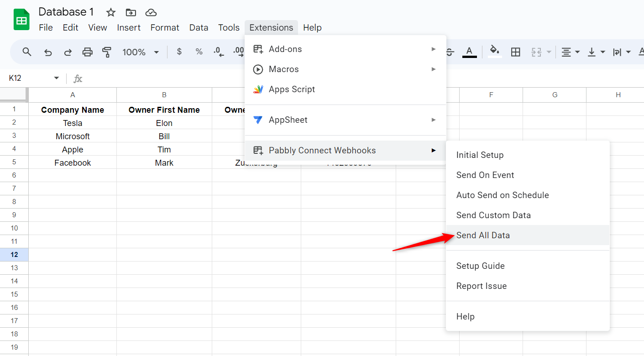Open the zoom 100% dropdown
This screenshot has height=356, width=644.
point(141,52)
